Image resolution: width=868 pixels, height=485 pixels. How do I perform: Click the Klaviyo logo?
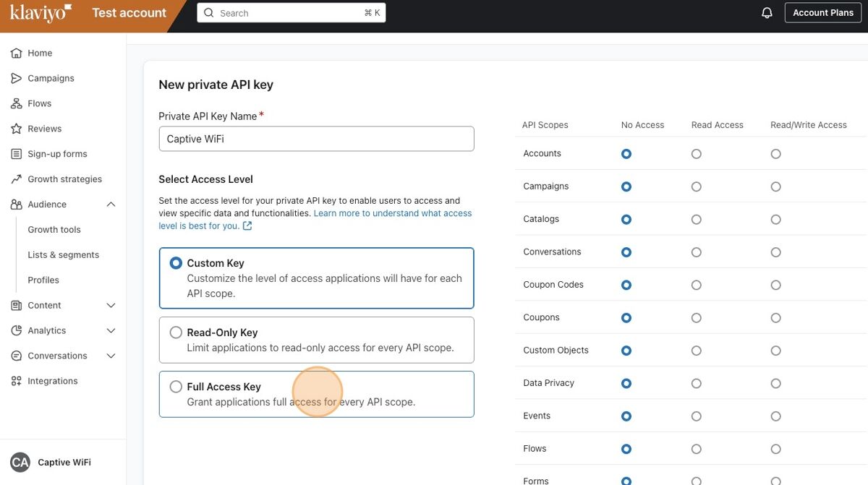click(x=41, y=12)
